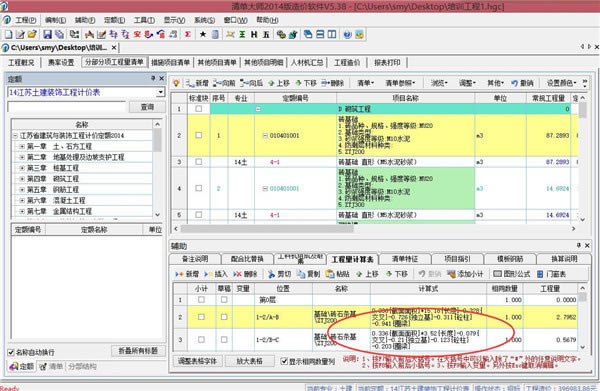Click the 五 character icon in toolbar
600x391 pixels.
tap(266, 34)
